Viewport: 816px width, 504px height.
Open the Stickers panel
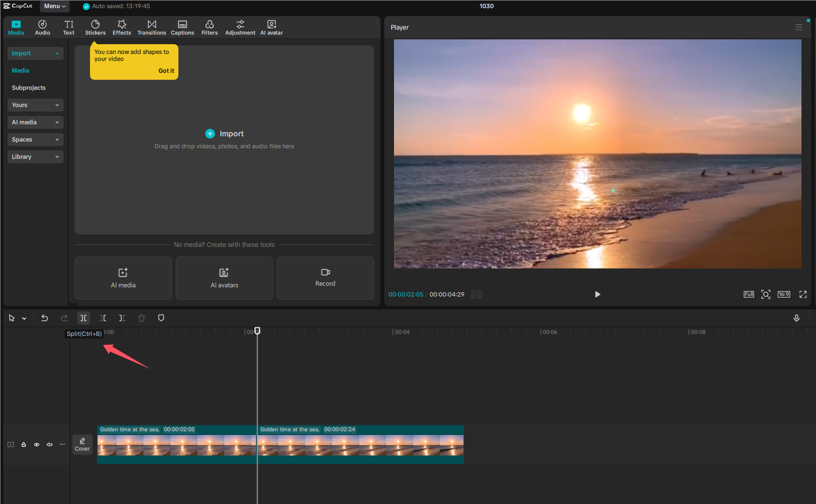(95, 27)
